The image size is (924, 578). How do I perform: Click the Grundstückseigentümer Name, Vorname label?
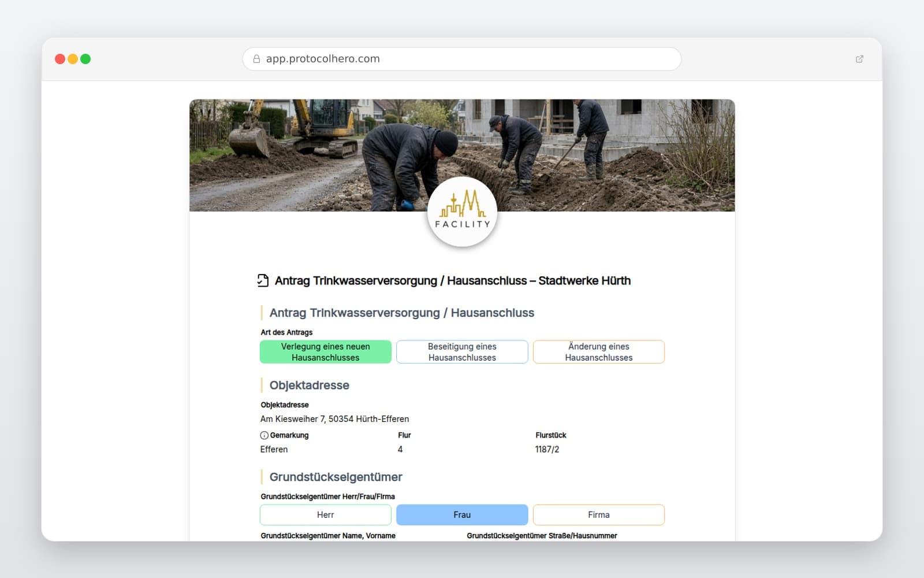pyautogui.click(x=328, y=536)
